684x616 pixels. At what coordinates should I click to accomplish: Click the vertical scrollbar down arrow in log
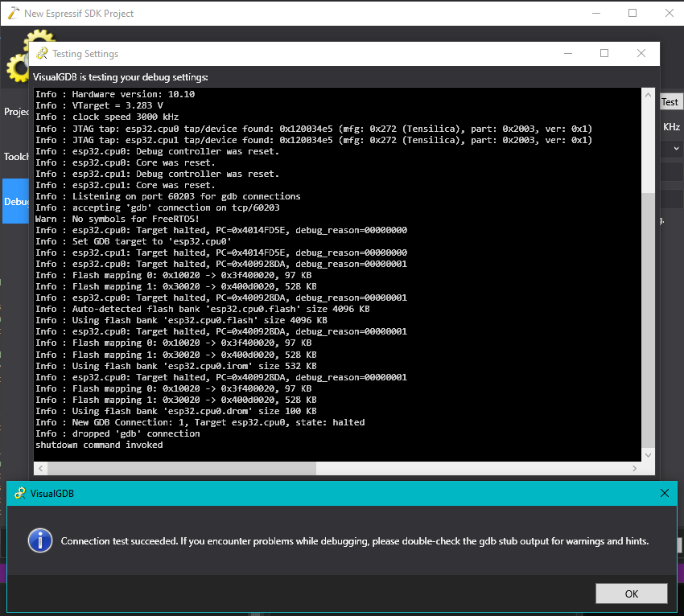tap(648, 454)
